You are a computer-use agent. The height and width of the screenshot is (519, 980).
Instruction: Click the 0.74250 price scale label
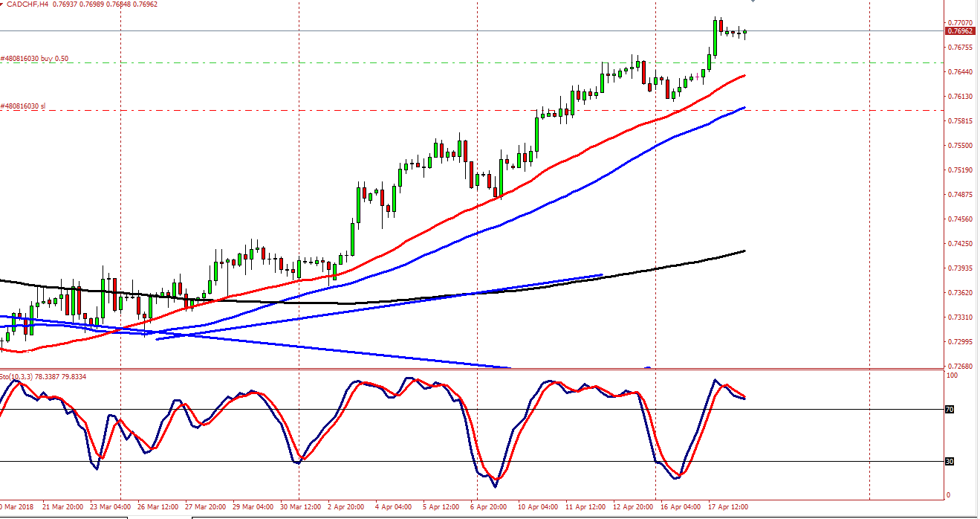point(959,244)
